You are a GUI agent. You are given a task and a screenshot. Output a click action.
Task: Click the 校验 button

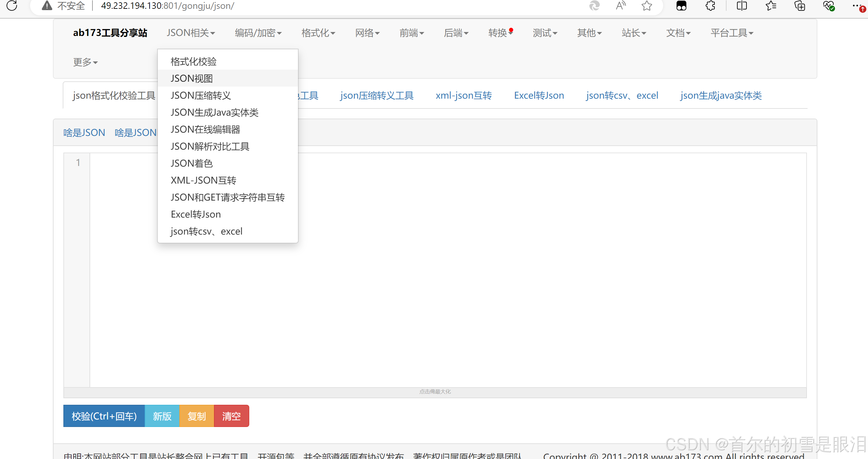click(104, 416)
